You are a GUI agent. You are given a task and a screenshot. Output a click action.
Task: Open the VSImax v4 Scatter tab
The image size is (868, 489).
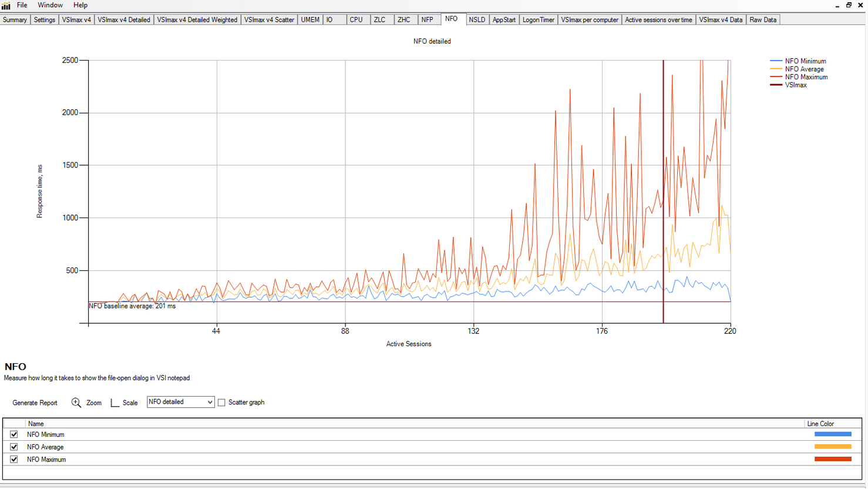269,20
